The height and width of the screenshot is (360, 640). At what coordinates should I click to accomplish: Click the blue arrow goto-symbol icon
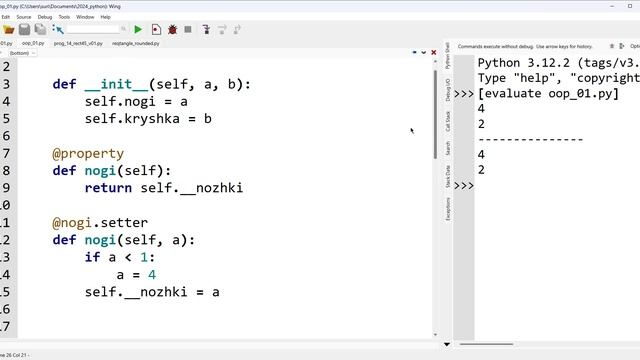click(58, 29)
